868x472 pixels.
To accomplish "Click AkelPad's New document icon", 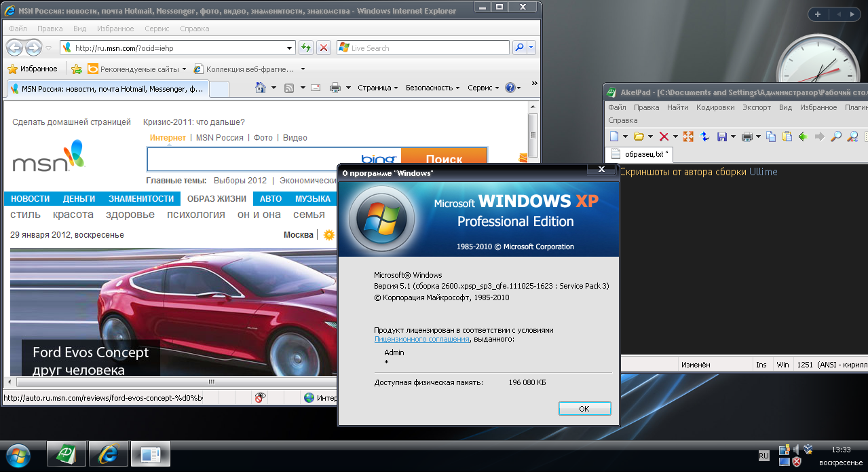I will 614,137.
